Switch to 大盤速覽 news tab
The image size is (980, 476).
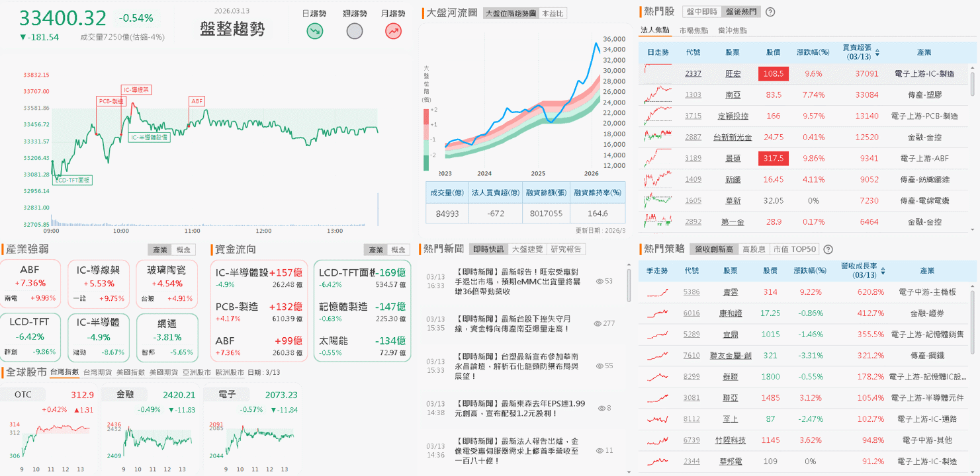[527, 249]
